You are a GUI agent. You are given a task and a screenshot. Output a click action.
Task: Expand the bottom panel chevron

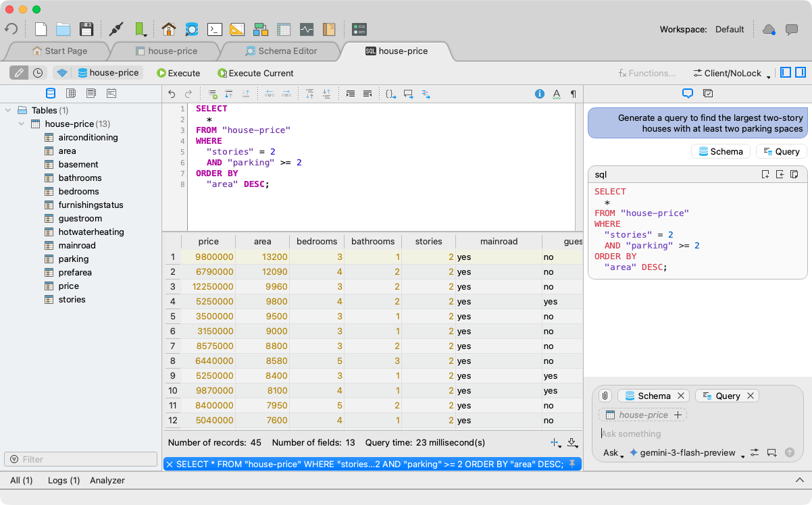tap(800, 480)
